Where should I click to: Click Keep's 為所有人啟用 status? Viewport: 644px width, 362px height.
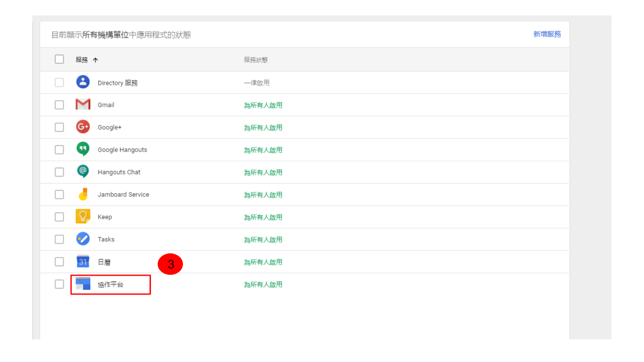(x=263, y=217)
